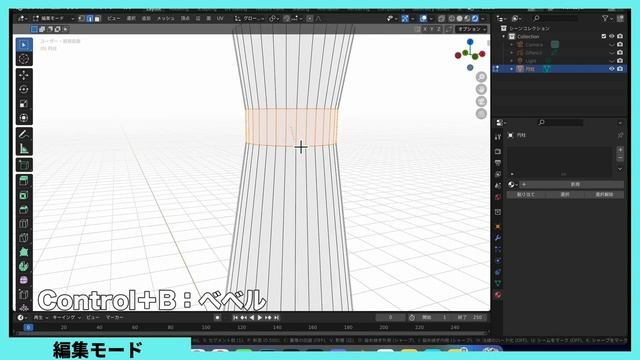Open the UV menu in viewport header
This screenshot has width=640, height=360.
click(x=220, y=18)
